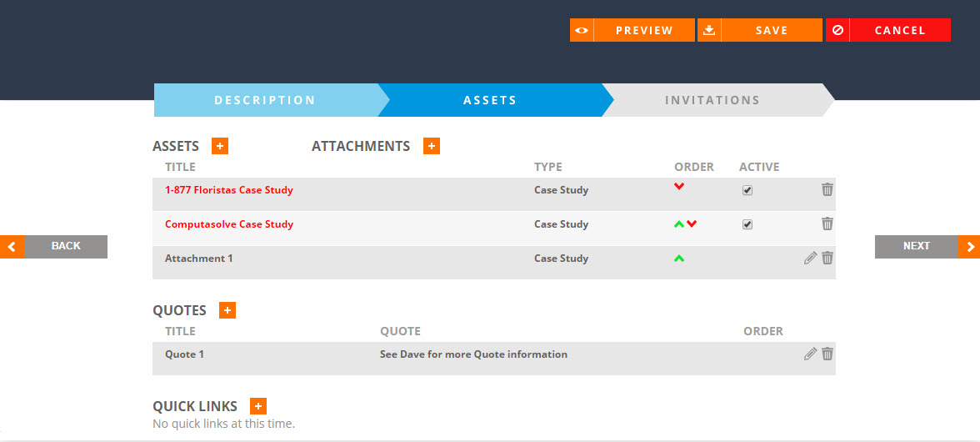This screenshot has width=980, height=442.
Task: Go to the Description step
Action: coord(266,100)
